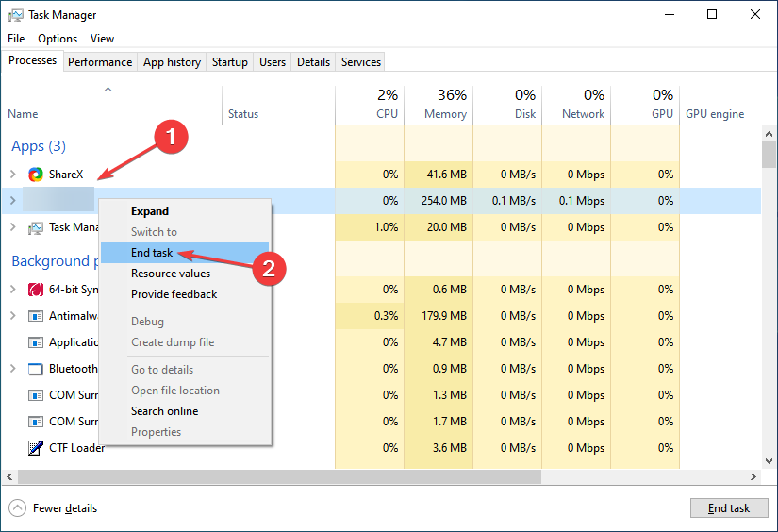Click the 254.0 MB memory cell
Viewport: 778px width, 532px height.
[x=439, y=201]
